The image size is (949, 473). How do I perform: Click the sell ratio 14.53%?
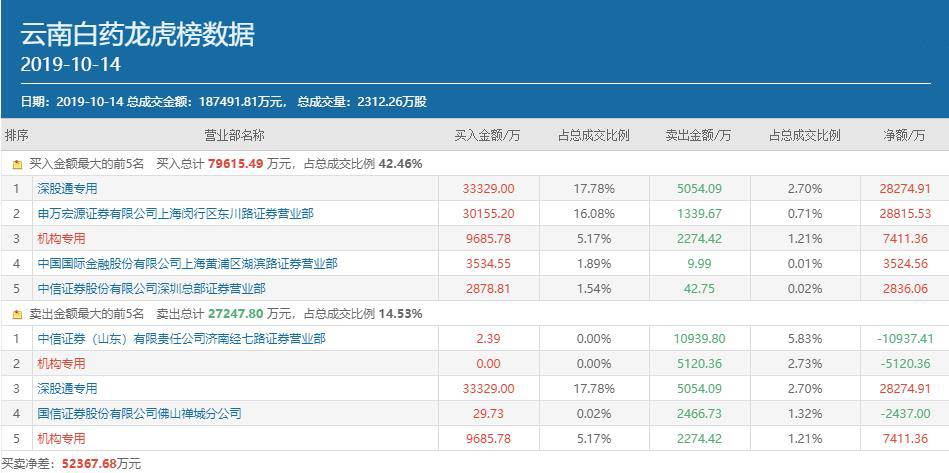(401, 314)
